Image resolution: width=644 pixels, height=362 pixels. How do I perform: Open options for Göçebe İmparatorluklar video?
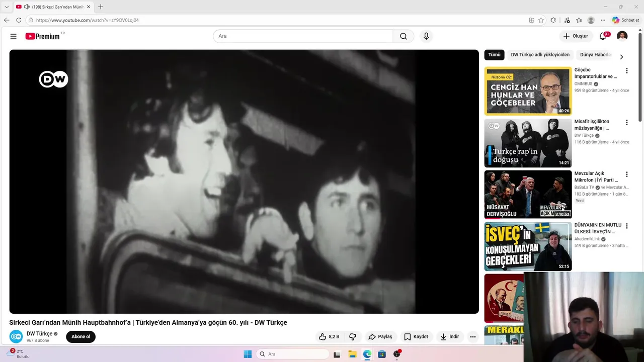[626, 71]
